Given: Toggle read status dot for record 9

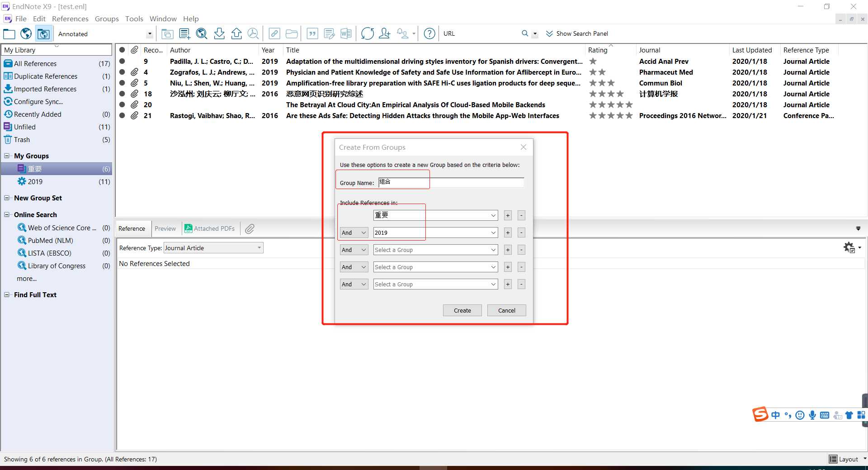Looking at the screenshot, I should point(122,61).
